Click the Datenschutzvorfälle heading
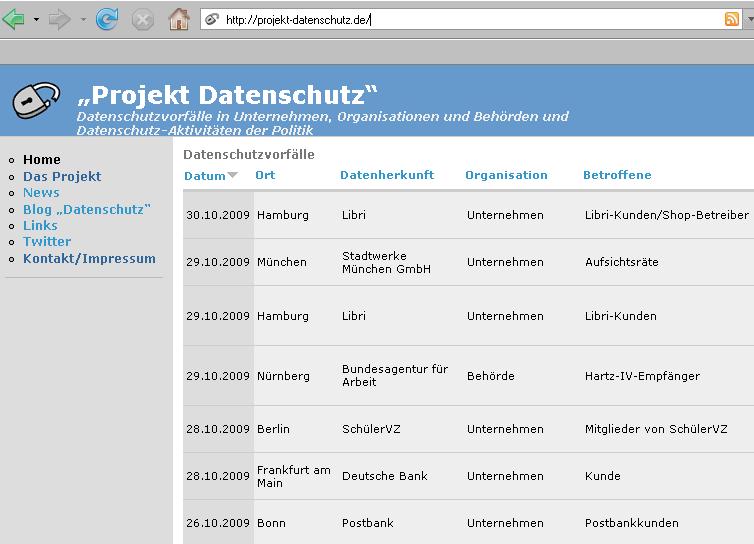This screenshot has width=754, height=544. tap(249, 154)
